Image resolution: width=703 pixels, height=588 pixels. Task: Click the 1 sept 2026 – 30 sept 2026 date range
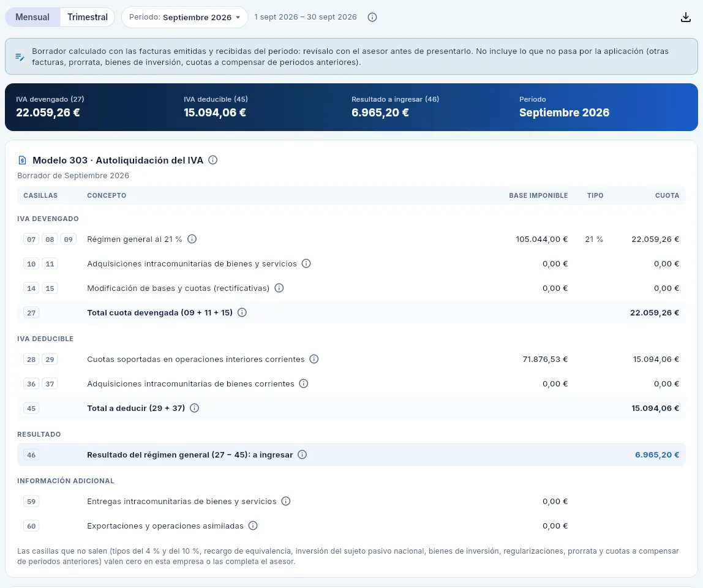point(306,17)
